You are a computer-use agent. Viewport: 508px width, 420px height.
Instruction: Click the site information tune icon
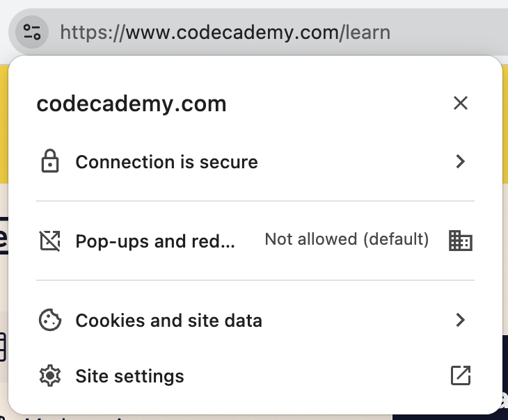pyautogui.click(x=32, y=32)
